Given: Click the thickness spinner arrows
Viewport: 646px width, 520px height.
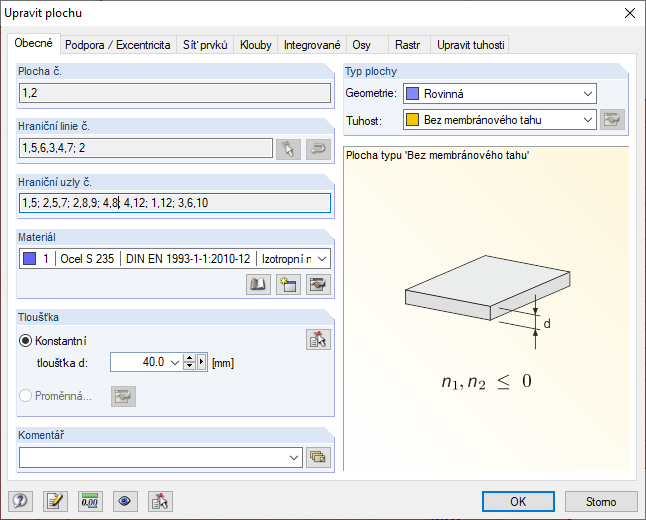Looking at the screenshot, I should point(189,362).
